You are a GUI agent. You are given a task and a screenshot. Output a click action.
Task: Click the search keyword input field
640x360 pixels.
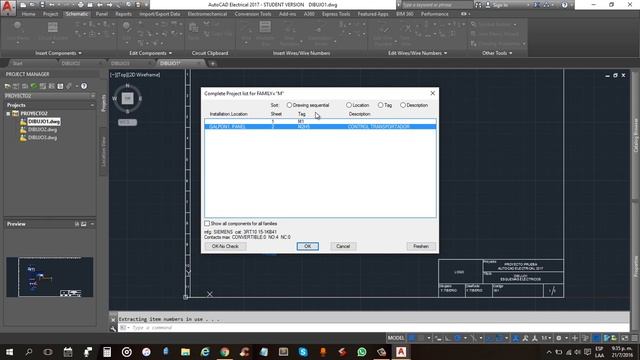(x=437, y=5)
